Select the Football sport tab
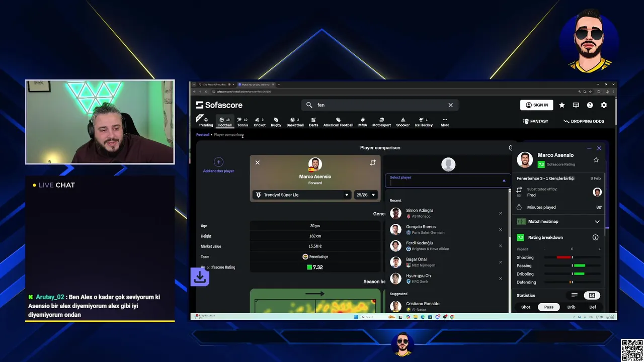Screen dimensions: 644x362 pyautogui.click(x=225, y=122)
